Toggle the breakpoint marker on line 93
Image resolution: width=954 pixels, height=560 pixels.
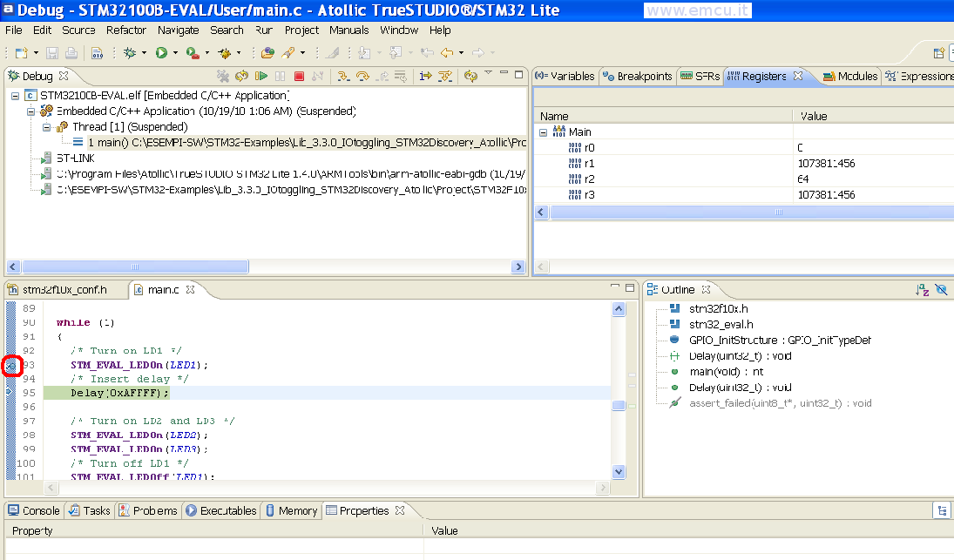[11, 366]
